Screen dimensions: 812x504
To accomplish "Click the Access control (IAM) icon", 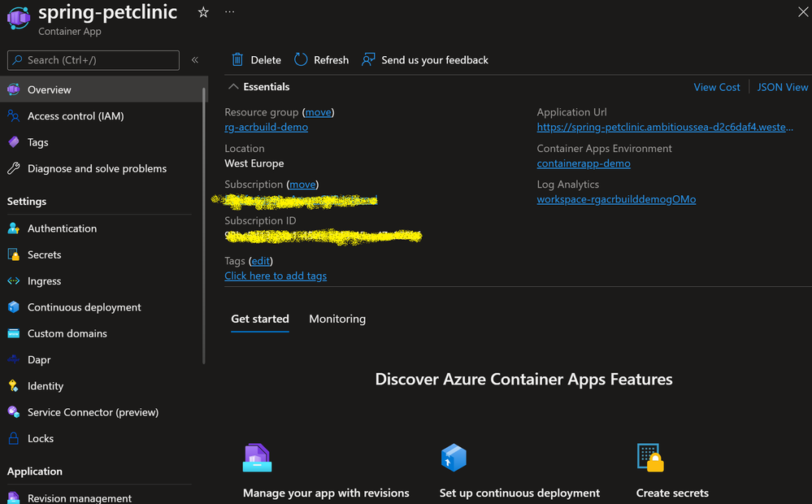I will pos(14,116).
